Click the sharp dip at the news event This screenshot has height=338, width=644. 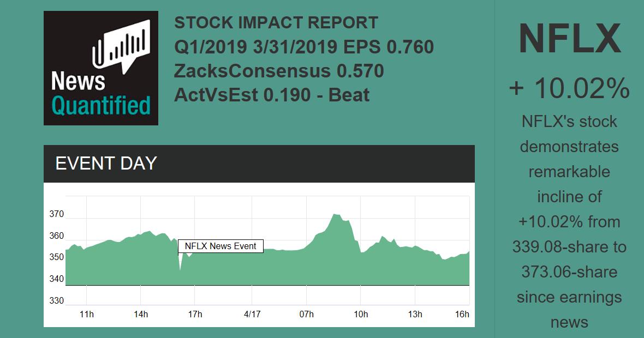[x=180, y=269]
